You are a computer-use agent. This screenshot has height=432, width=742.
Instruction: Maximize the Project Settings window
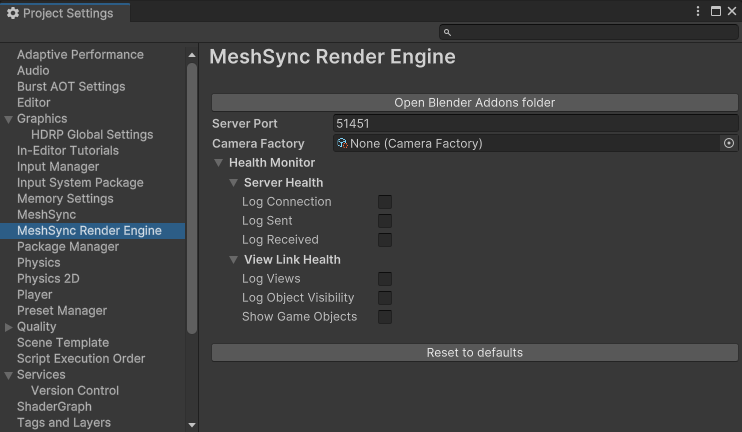click(x=716, y=11)
